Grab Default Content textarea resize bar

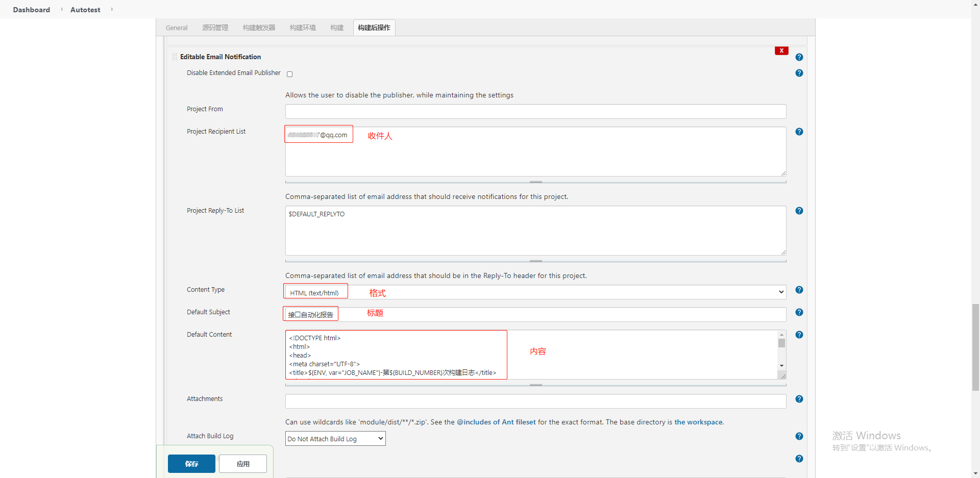tap(535, 385)
